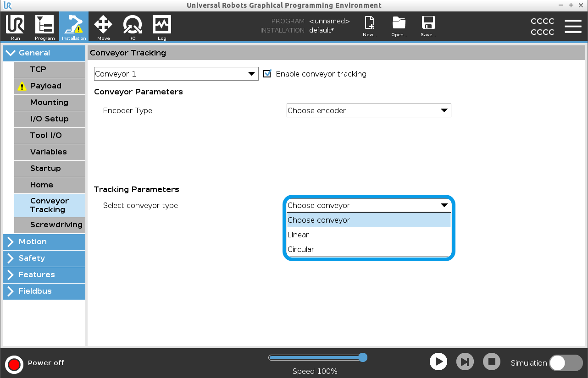588x378 pixels.
Task: Expand the Safety section
Action: tap(44, 258)
